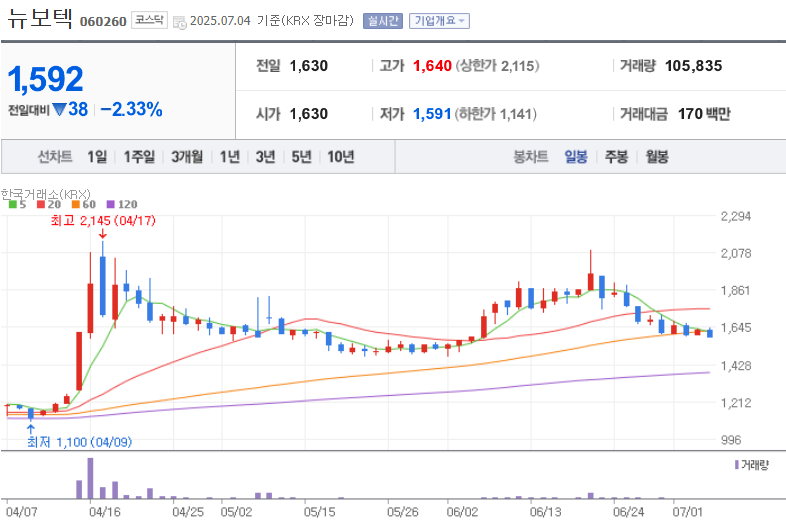Select the 10년 line chart period
Viewport: 786px width, 523px height.
click(341, 157)
